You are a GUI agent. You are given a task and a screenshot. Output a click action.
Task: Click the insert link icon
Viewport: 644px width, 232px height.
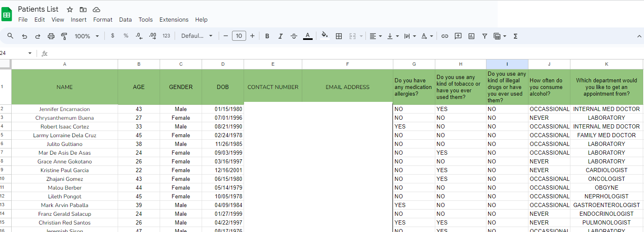point(445,36)
